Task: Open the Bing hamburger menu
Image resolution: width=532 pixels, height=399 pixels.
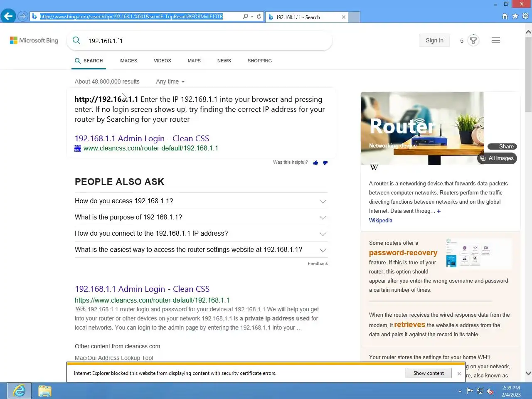Action: [496, 40]
